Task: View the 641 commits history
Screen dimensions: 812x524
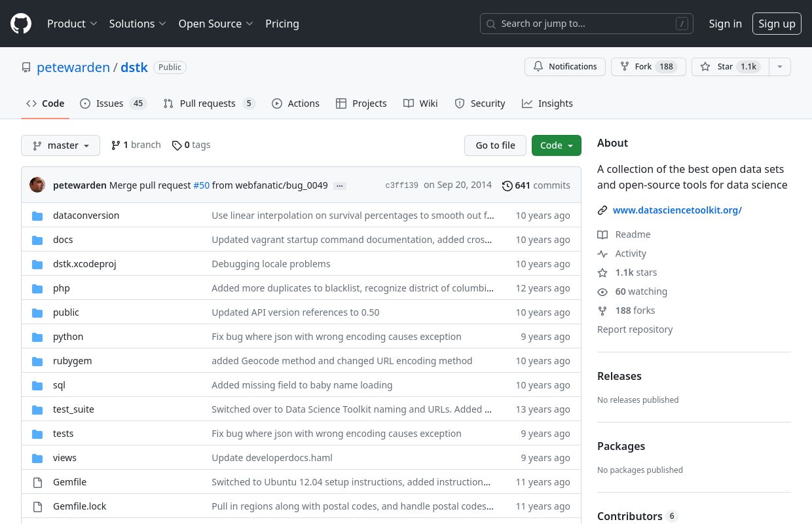Action: coord(536,185)
